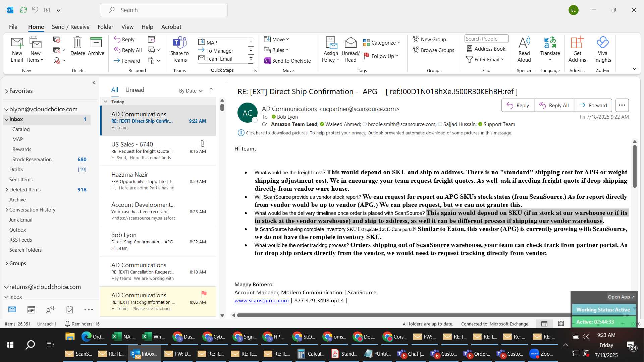Select the Team Email quick step
The image size is (644, 362).
pyautogui.click(x=222, y=59)
